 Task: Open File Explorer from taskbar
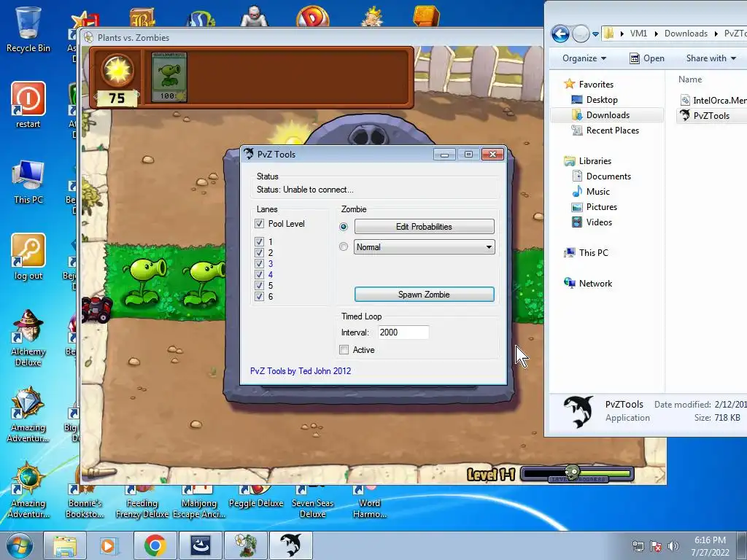pos(65,545)
